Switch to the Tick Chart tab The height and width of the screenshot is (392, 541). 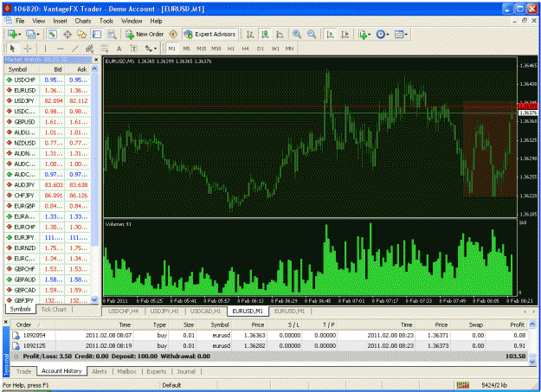click(54, 309)
